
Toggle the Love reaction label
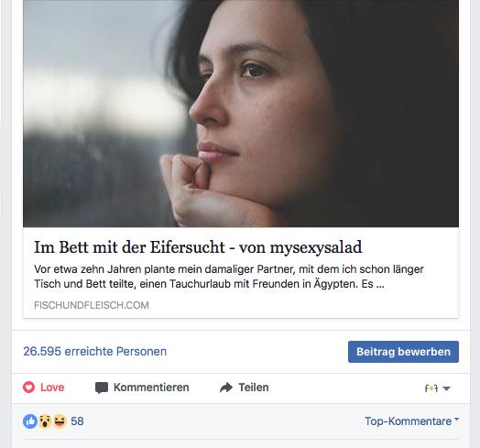point(52,388)
